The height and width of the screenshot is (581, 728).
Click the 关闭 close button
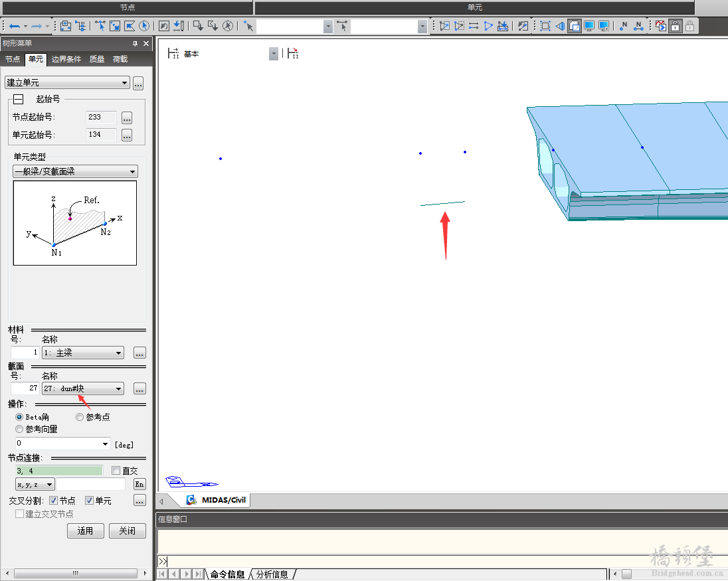(x=128, y=531)
